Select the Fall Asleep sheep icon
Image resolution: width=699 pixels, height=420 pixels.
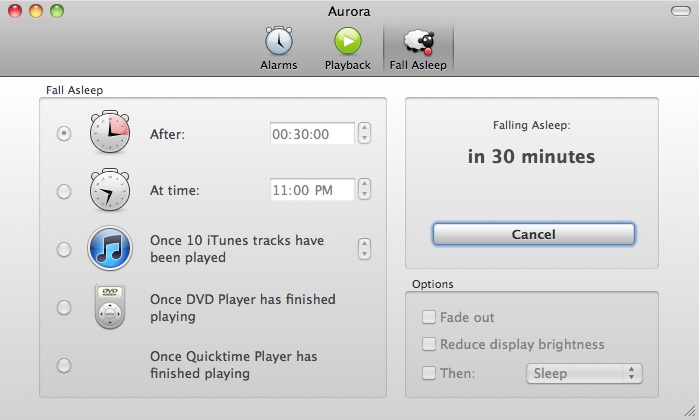(418, 42)
